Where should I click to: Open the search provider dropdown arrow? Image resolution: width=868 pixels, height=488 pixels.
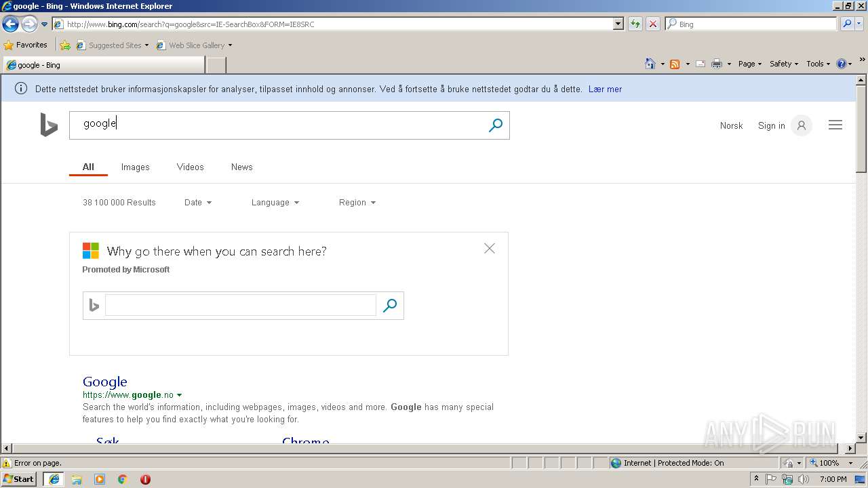pyautogui.click(x=860, y=24)
